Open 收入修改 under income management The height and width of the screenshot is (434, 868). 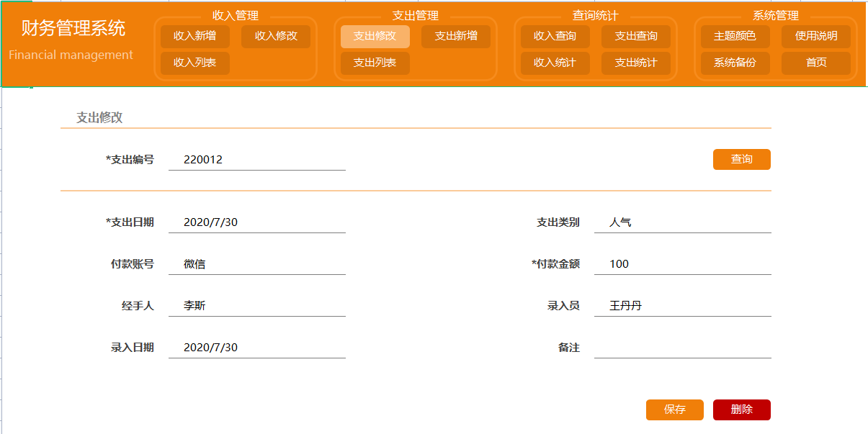pyautogui.click(x=276, y=36)
